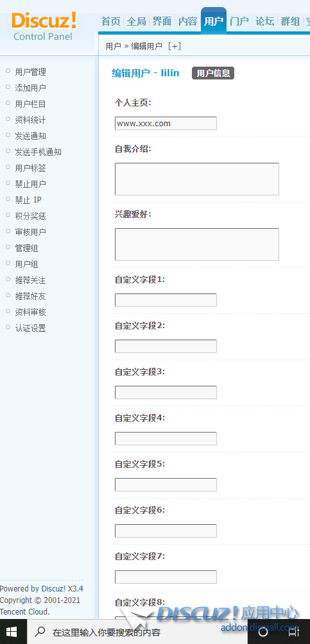Screen dimensions: 310x644
Task: Open 用户管理 in the sidebar
Action: pyautogui.click(x=30, y=72)
